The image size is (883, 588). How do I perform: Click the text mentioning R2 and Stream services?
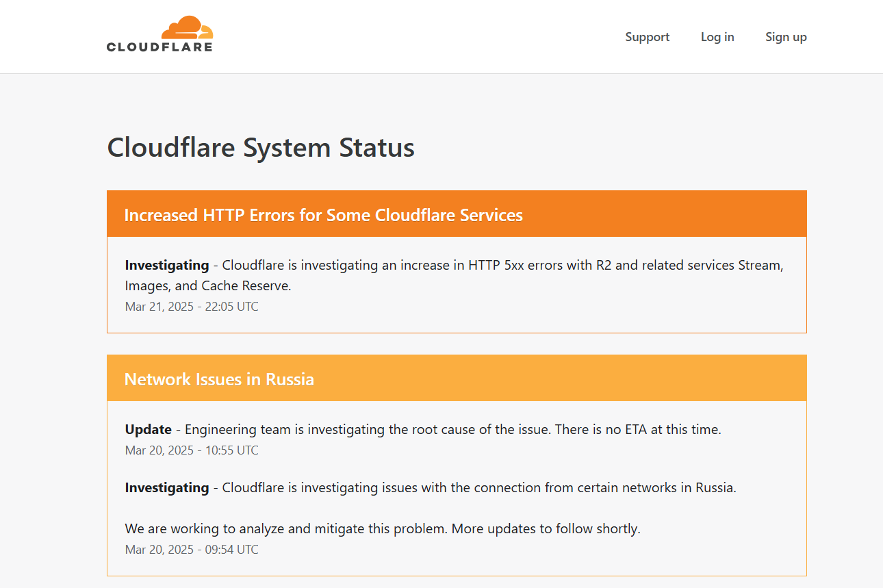coord(454,275)
